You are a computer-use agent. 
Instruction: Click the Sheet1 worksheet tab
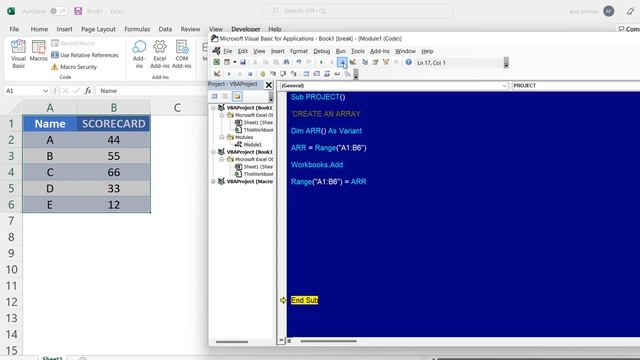pos(52,358)
